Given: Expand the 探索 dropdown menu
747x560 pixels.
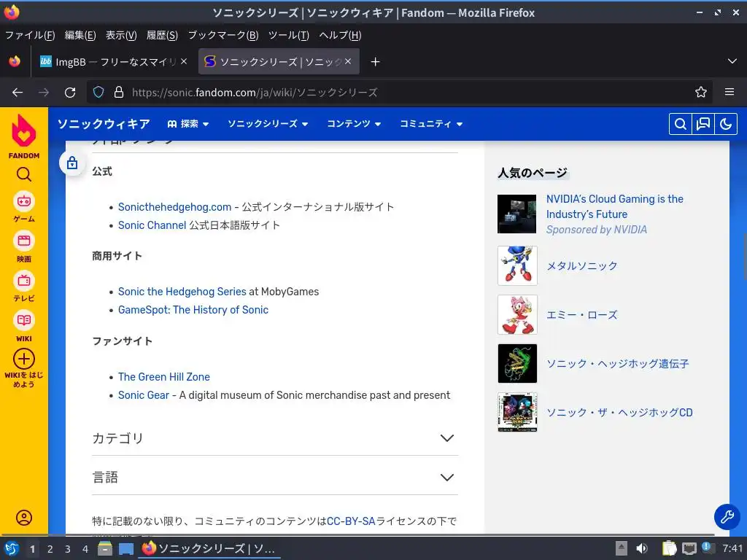Looking at the screenshot, I should tap(188, 124).
